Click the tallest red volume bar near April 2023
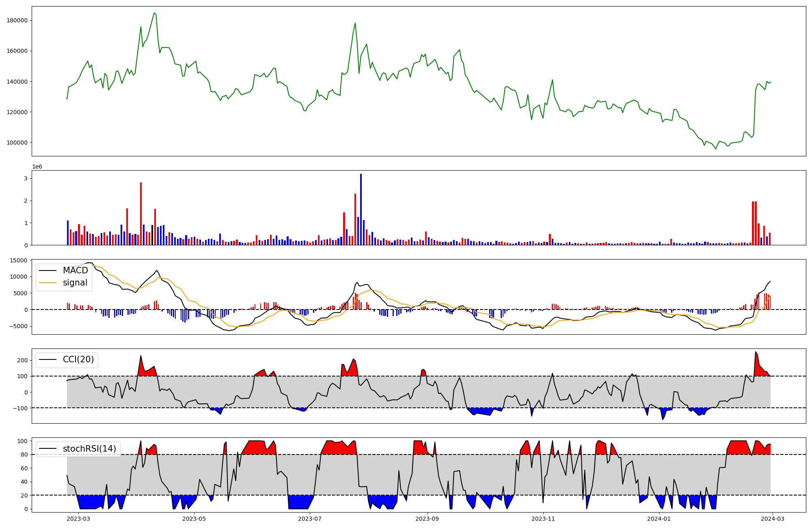812x528 pixels. pos(141,213)
